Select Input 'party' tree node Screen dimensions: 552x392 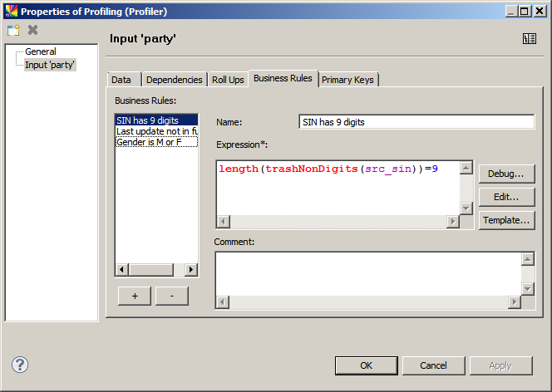coord(50,65)
